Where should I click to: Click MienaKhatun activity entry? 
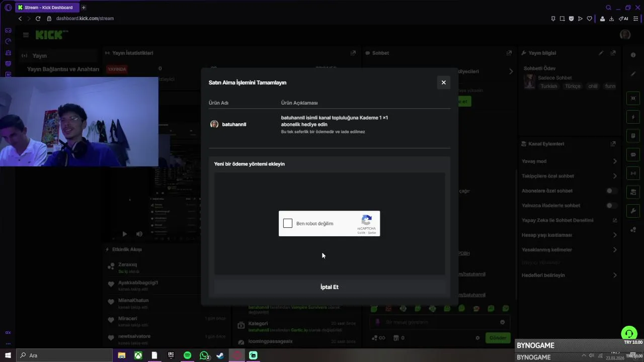tap(133, 301)
